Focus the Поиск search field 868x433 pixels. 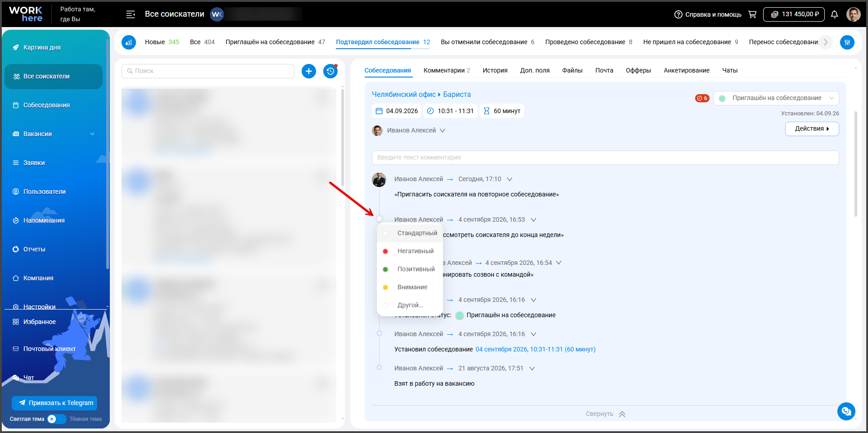tap(208, 71)
